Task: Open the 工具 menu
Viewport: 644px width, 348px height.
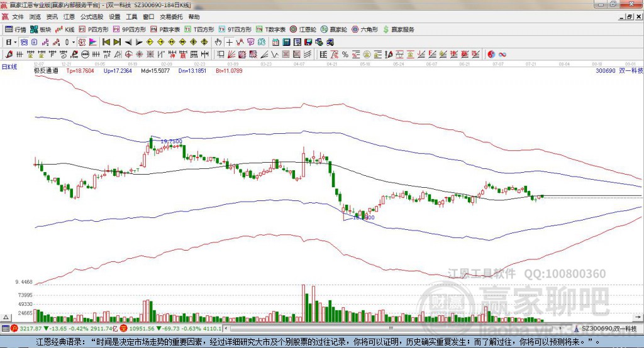Action: [131, 17]
